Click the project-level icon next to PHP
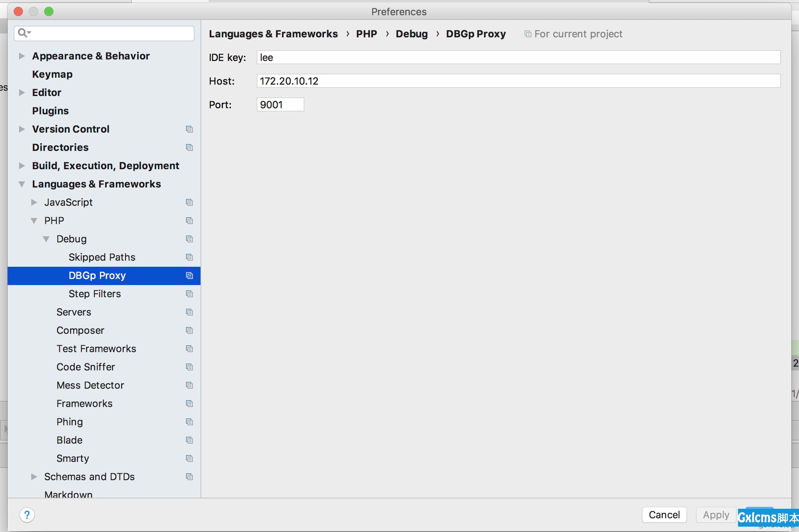 [189, 221]
